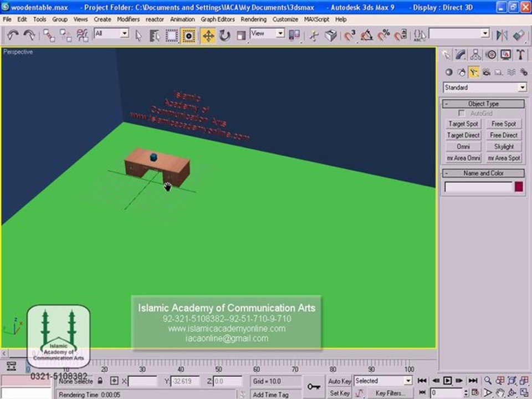Toggle Spinner Snap
The width and height of the screenshot is (532, 399).
400,35
